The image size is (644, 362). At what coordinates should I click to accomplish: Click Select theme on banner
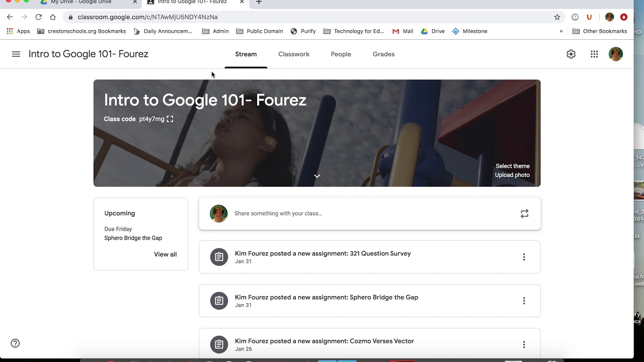point(513,166)
